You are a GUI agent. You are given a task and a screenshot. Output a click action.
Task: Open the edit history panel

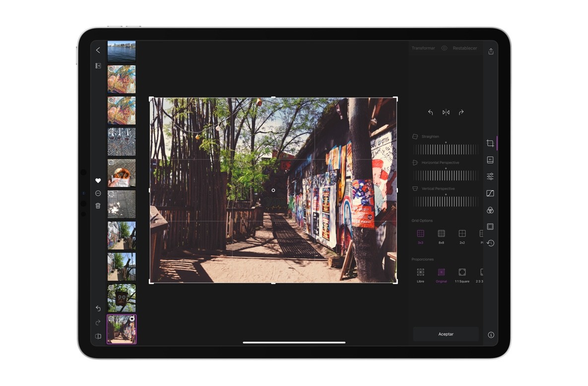[x=490, y=242]
